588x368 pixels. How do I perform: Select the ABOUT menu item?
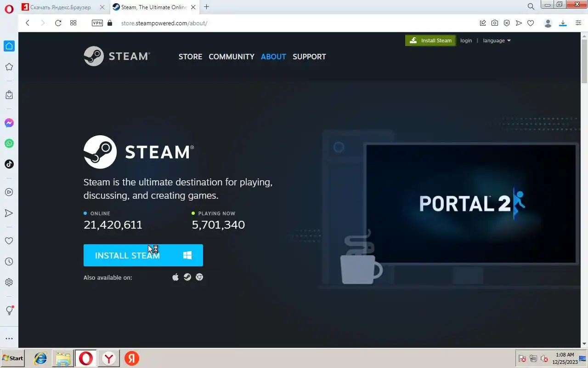273,57
